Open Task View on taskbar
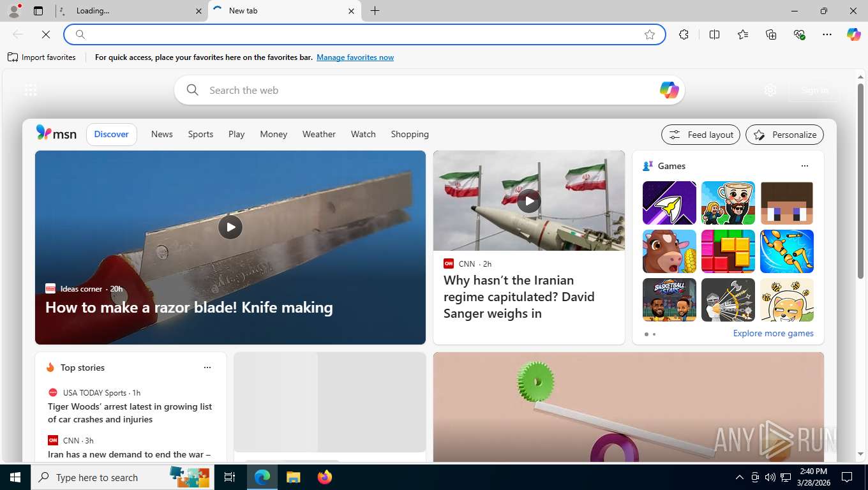 coord(230,477)
